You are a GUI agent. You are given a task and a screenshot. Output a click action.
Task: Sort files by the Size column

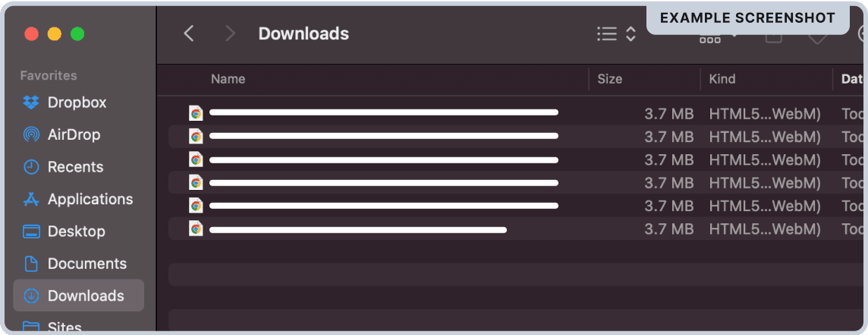tap(609, 79)
